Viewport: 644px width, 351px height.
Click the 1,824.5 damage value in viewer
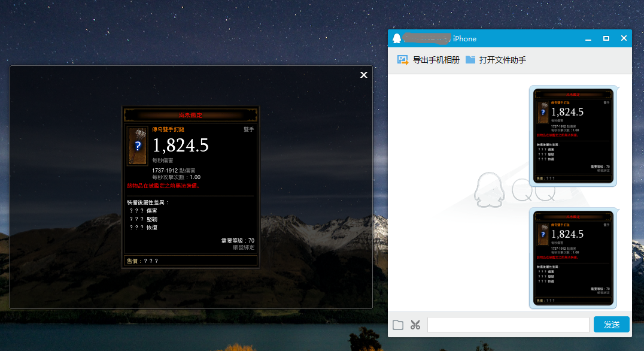click(181, 145)
